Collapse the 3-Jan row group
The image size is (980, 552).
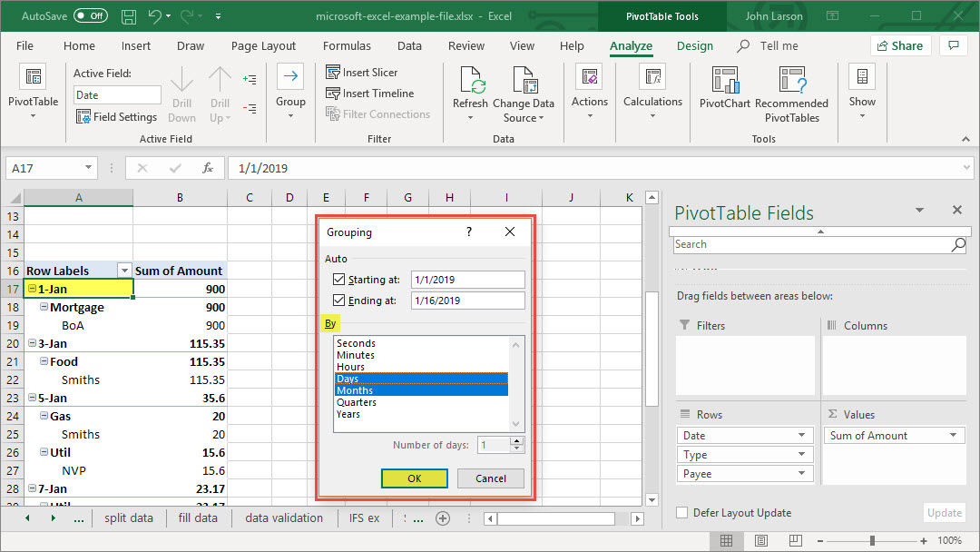click(32, 343)
